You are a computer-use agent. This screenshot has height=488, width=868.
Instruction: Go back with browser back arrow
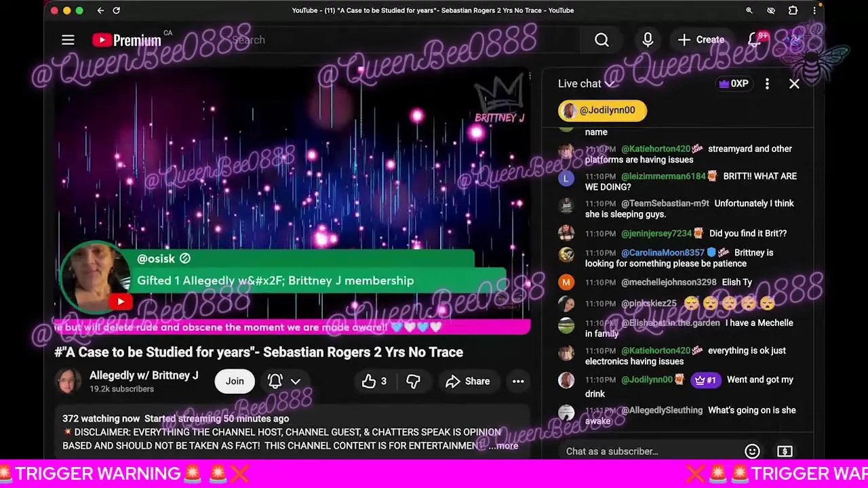[100, 10]
